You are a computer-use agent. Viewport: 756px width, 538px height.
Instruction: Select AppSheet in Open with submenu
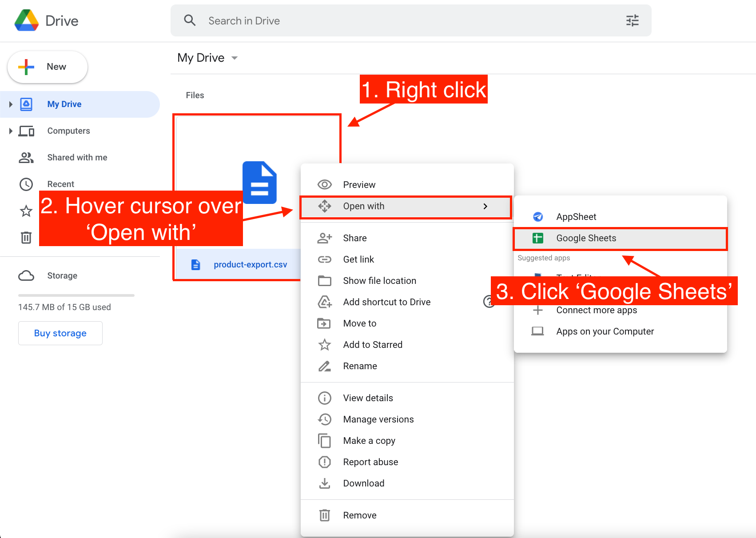(621, 217)
